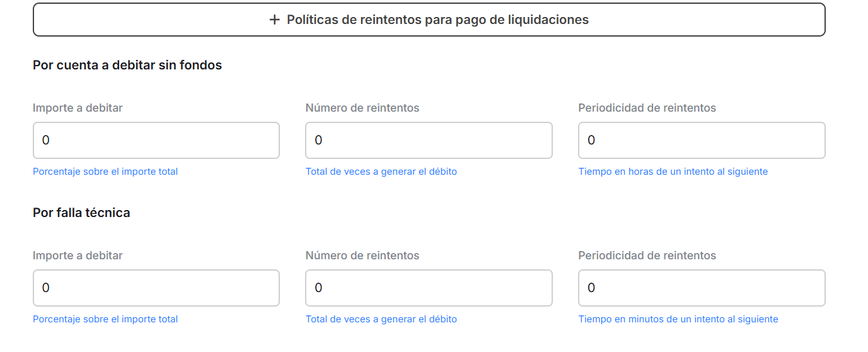This screenshot has width=868, height=352.
Task: Click Periodicidad de reintentos label under falla técnica
Action: click(x=647, y=255)
